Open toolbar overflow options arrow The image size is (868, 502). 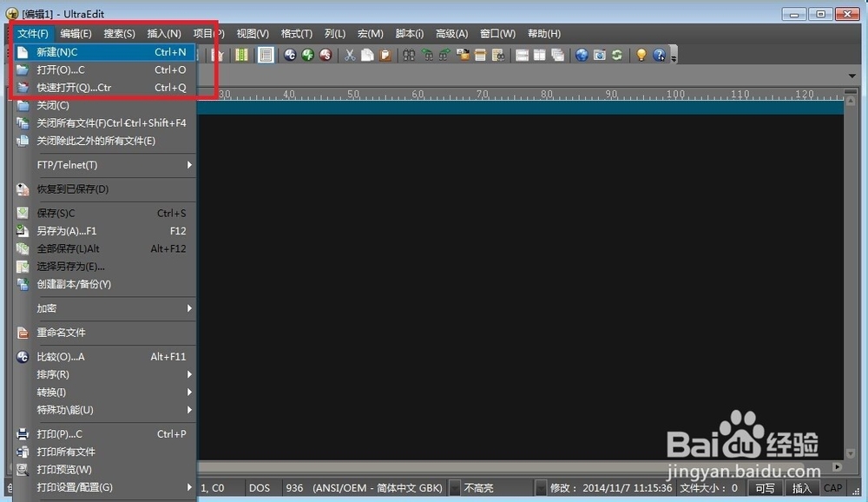[674, 57]
